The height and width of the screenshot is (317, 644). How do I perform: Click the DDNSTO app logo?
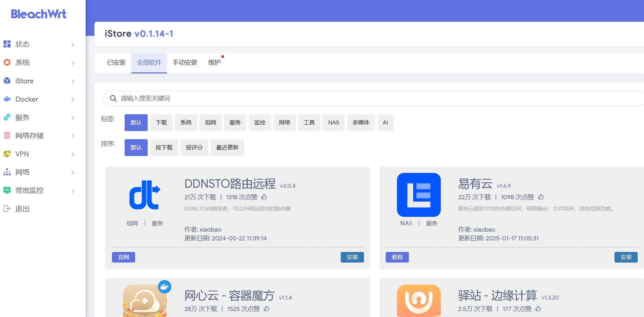point(145,195)
